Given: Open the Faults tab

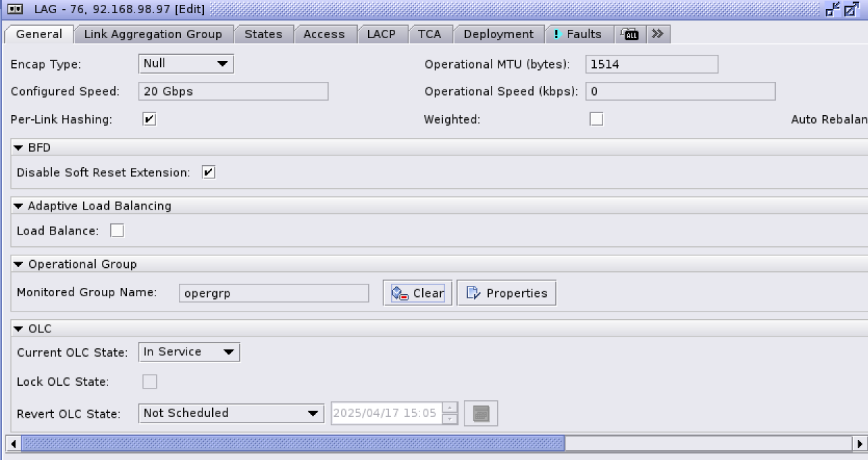Looking at the screenshot, I should coord(579,34).
